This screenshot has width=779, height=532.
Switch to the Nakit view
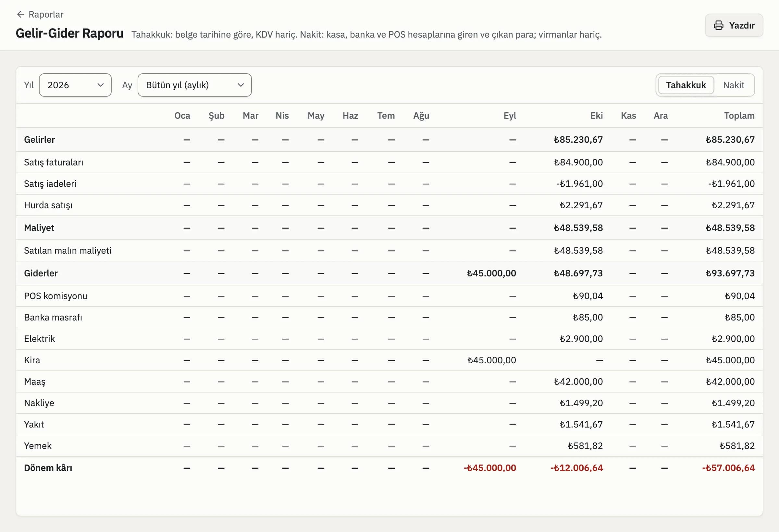pyautogui.click(x=734, y=85)
